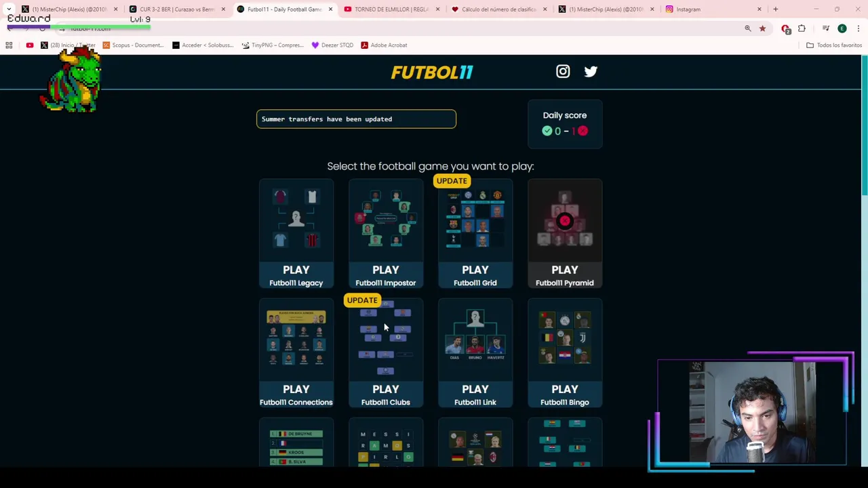Open the TinyPNG – Compress bookmark

coord(273,45)
